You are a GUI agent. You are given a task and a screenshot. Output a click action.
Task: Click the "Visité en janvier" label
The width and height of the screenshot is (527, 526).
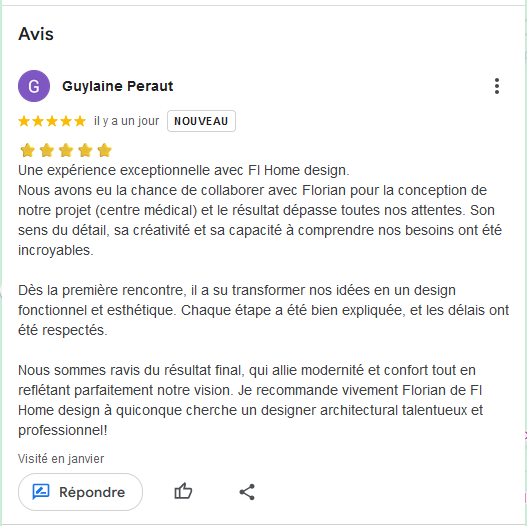[x=61, y=458]
